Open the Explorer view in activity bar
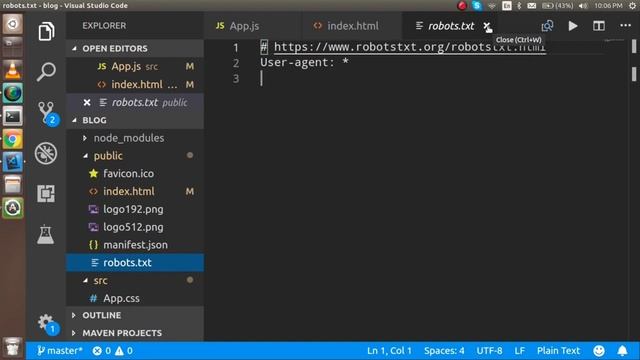The height and width of the screenshot is (360, 640). click(46, 31)
